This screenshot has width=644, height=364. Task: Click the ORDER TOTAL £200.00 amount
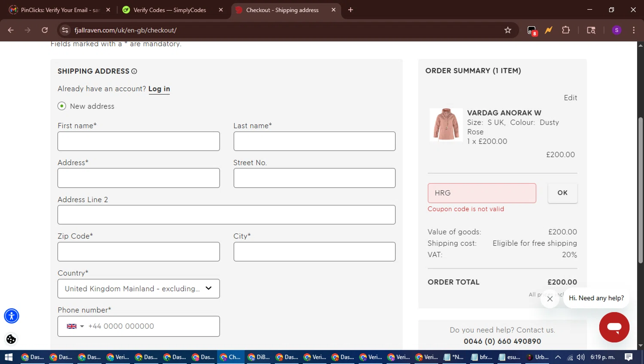[x=562, y=282]
